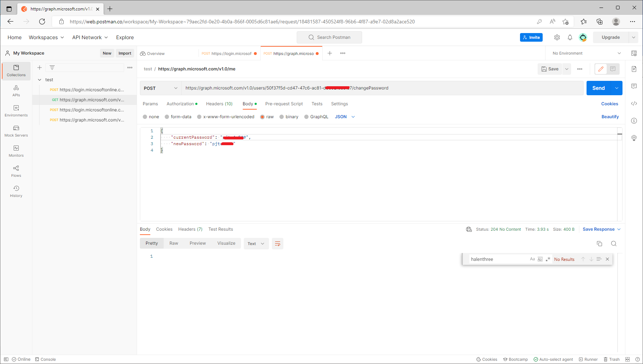Open the Response Raw view tab
This screenshot has width=643, height=364.
coord(174,243)
